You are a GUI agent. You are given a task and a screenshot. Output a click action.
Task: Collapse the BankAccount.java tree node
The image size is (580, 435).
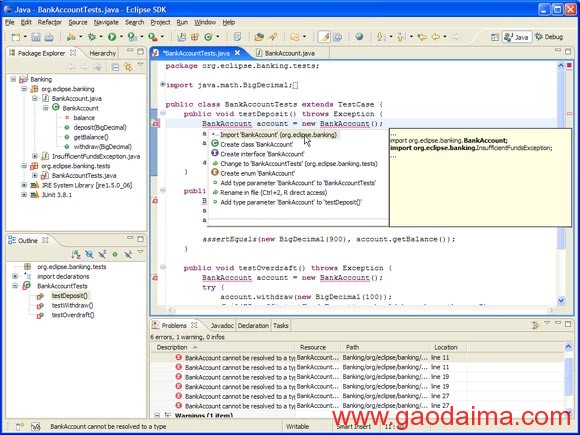point(35,98)
